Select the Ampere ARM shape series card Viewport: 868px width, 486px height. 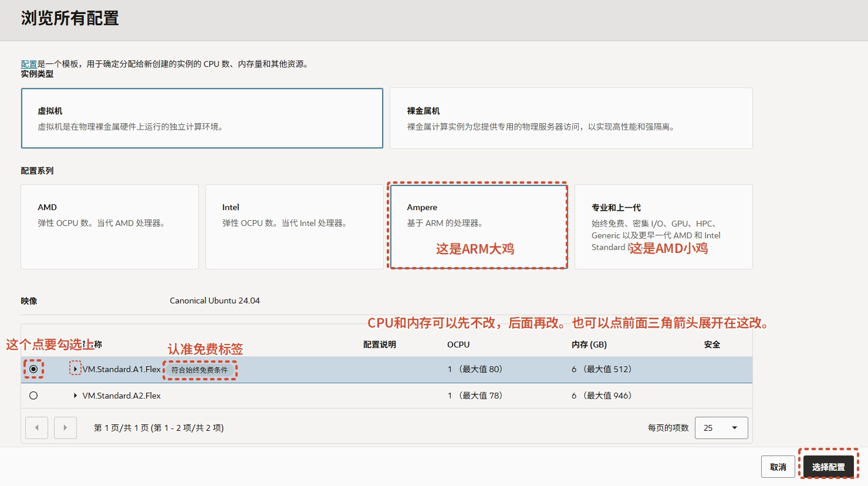click(477, 227)
